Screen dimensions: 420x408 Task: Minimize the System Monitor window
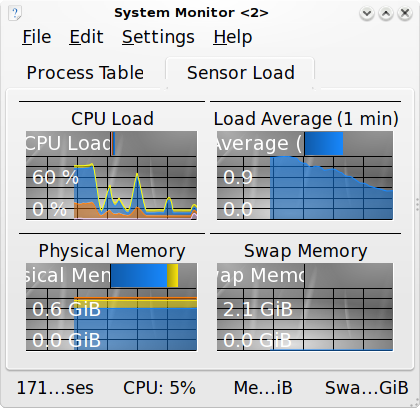click(367, 13)
